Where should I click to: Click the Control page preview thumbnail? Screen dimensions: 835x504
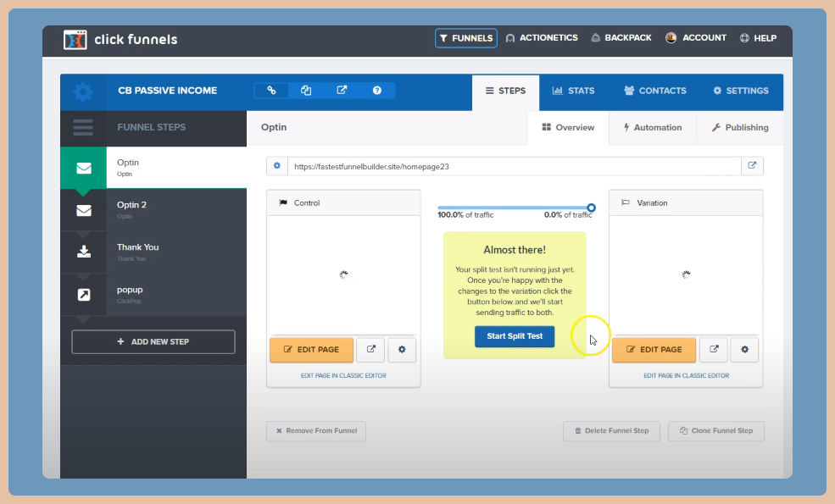(x=343, y=274)
